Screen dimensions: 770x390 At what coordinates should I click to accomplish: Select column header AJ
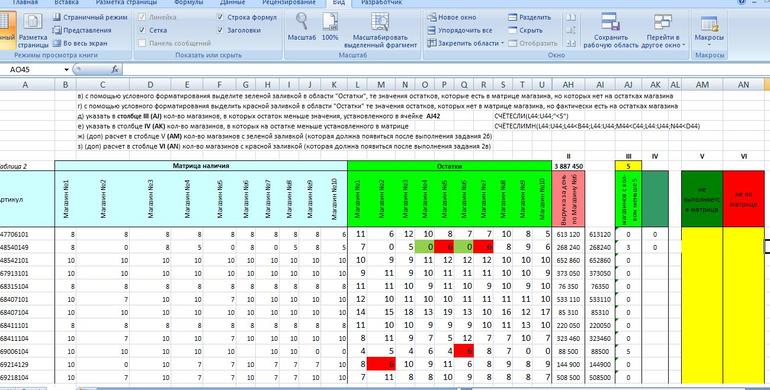point(629,85)
